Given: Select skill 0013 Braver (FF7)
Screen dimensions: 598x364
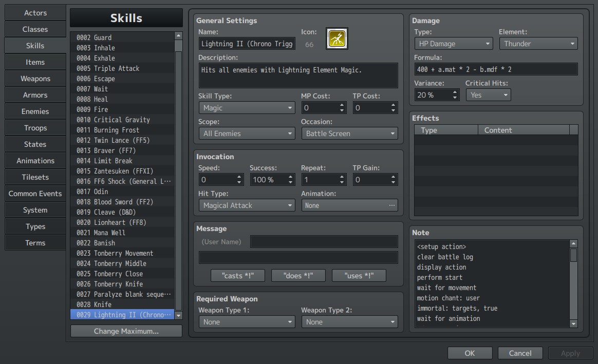Looking at the screenshot, I should (x=122, y=150).
